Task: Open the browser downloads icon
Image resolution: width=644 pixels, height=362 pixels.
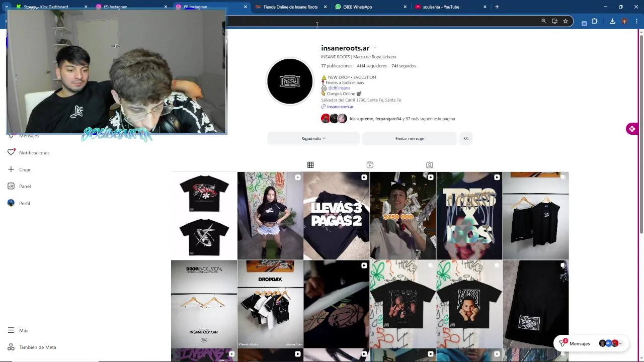Action: 612,21
